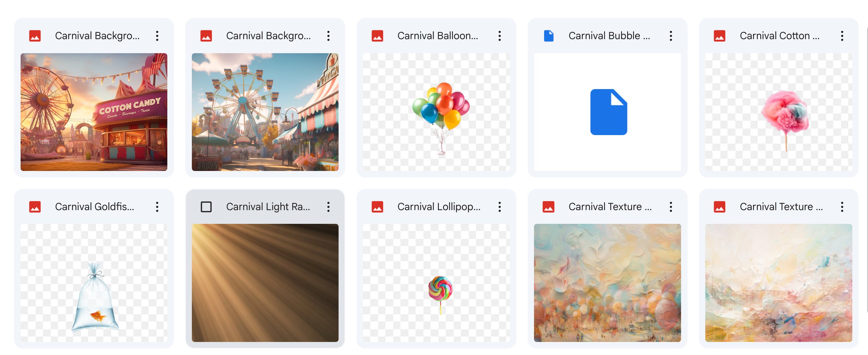Click the image type icon for Carnival Lollipop
This screenshot has width=868, height=355.
tap(377, 207)
